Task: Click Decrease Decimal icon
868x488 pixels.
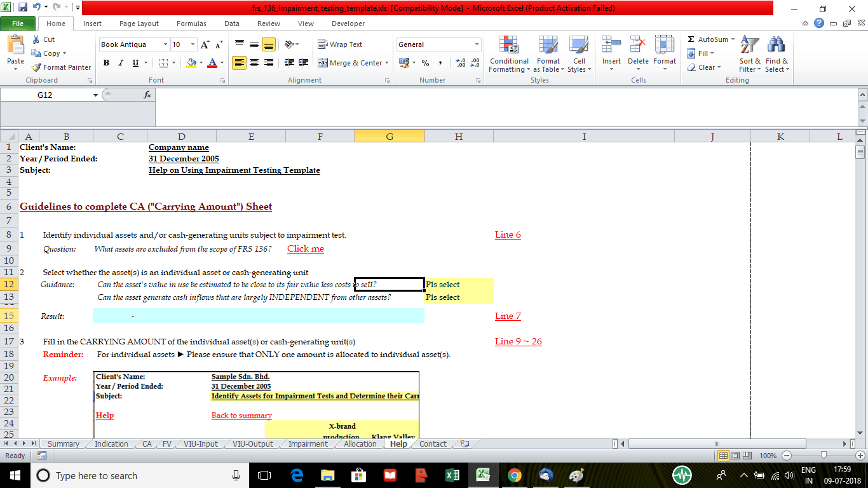Action: coord(475,63)
